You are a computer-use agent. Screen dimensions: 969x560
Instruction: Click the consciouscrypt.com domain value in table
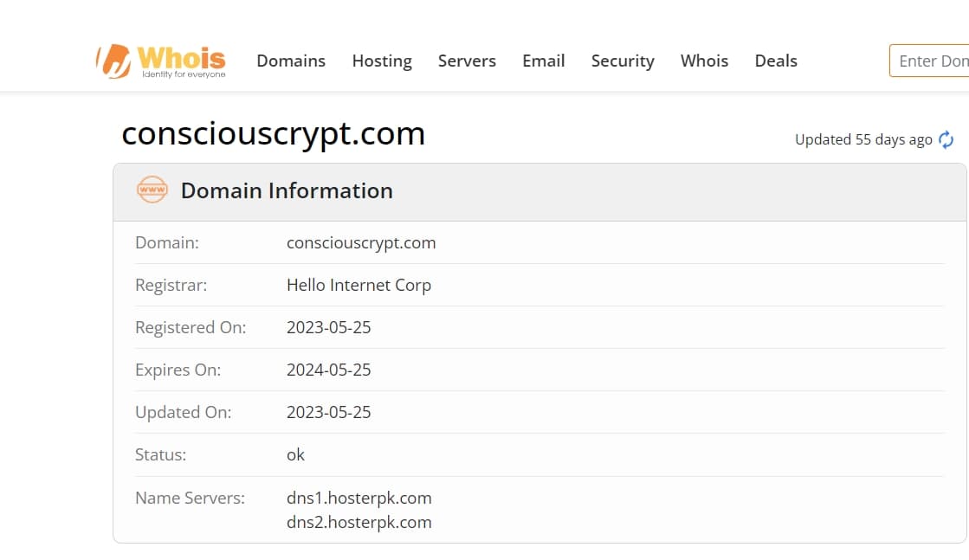361,243
